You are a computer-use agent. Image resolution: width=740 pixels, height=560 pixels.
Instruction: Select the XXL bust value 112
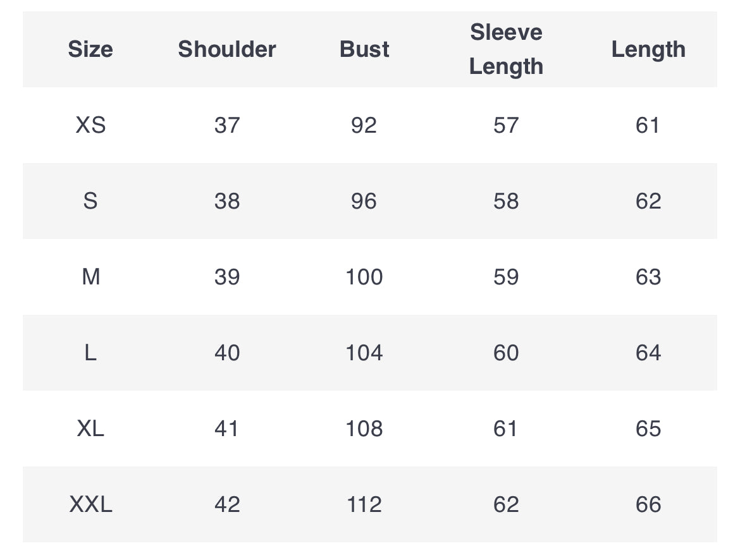(364, 504)
